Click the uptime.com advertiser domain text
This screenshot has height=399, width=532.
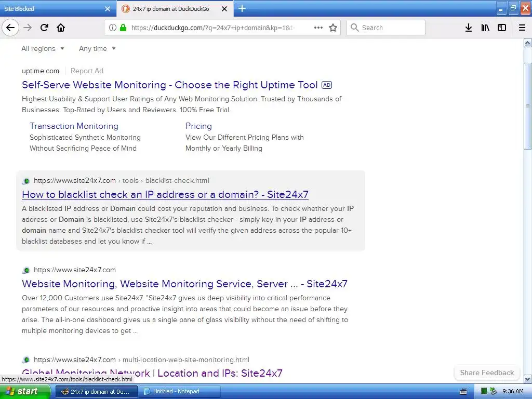pyautogui.click(x=41, y=71)
